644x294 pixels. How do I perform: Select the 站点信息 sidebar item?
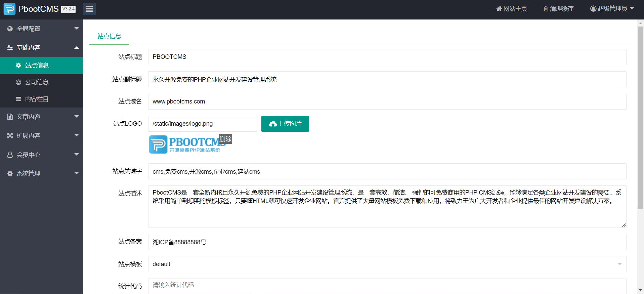(x=41, y=66)
